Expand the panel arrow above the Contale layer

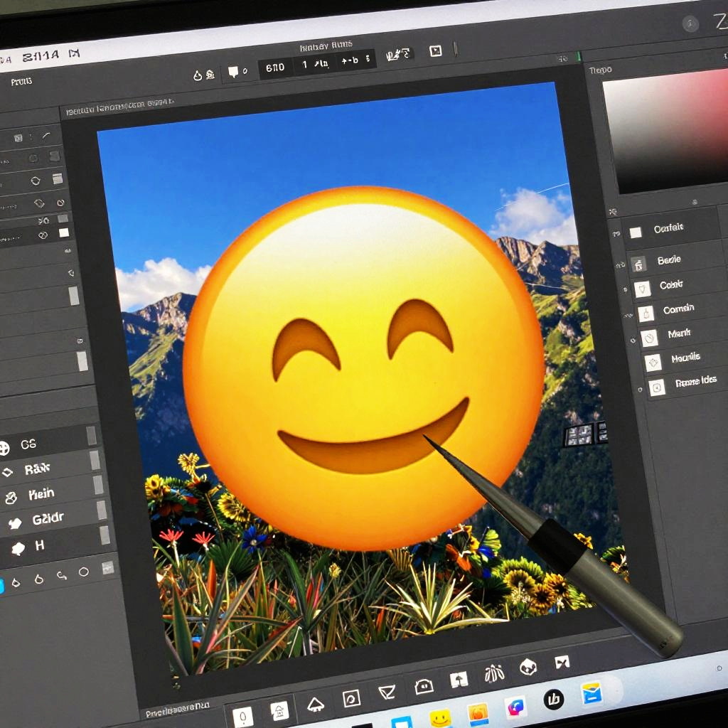[611, 211]
